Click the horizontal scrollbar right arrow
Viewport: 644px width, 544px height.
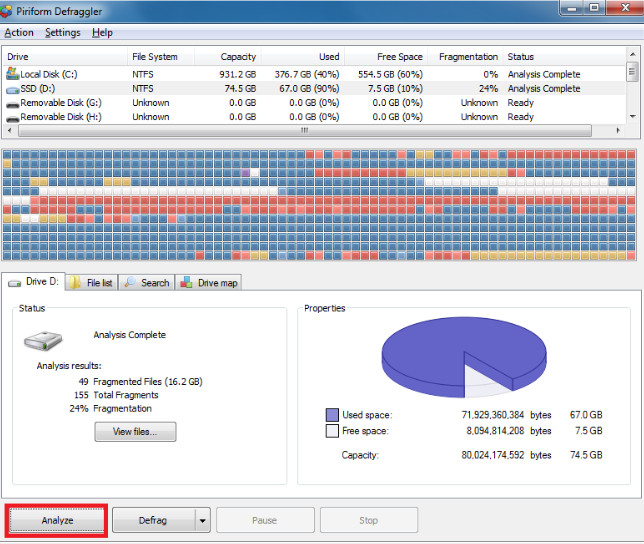coord(618,131)
